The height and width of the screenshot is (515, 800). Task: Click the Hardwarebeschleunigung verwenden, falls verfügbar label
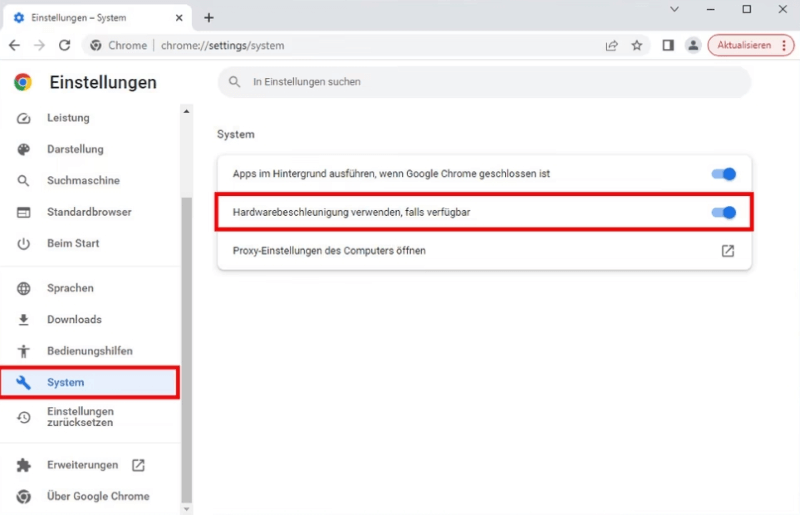tap(352, 212)
